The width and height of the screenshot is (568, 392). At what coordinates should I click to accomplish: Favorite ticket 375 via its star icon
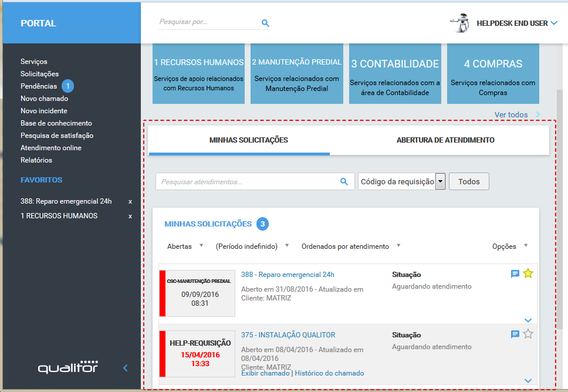pyautogui.click(x=528, y=334)
